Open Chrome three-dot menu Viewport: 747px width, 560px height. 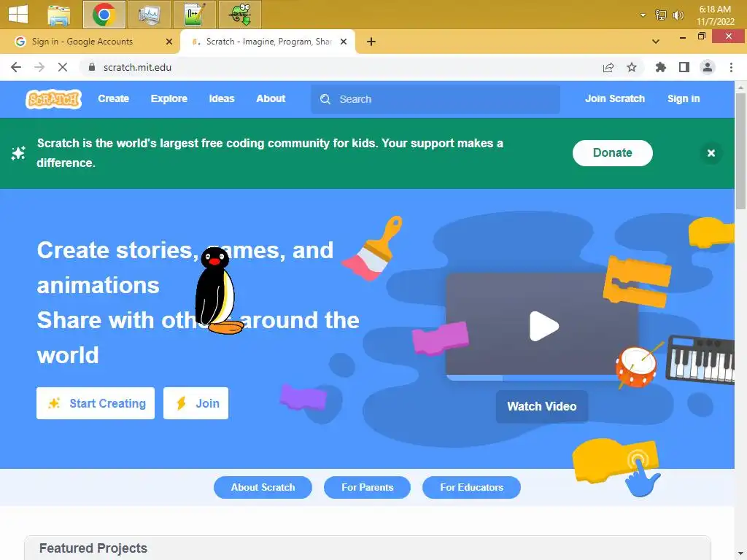(731, 67)
